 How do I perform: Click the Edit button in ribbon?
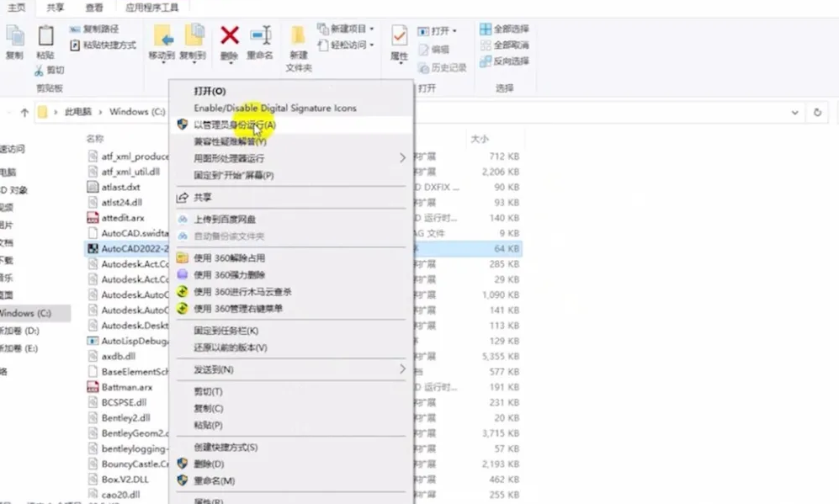(434, 50)
